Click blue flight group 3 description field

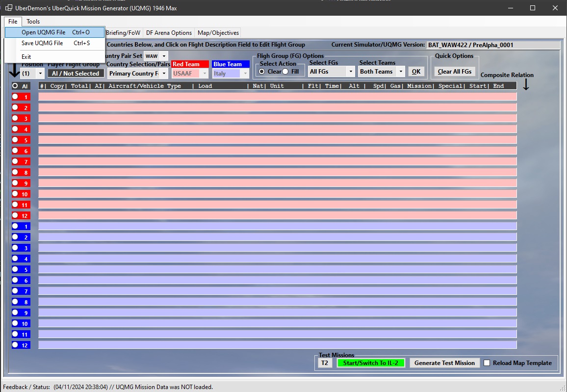[x=278, y=248]
